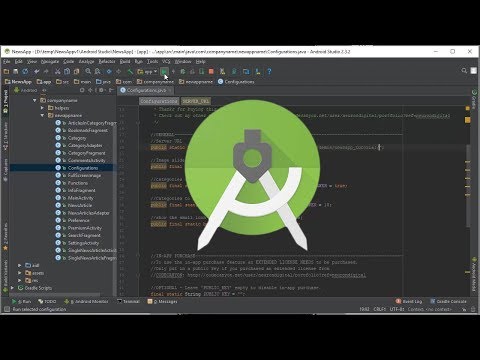480x360 pixels.
Task: Click the Open folder toolbar icon
Action: (6, 71)
